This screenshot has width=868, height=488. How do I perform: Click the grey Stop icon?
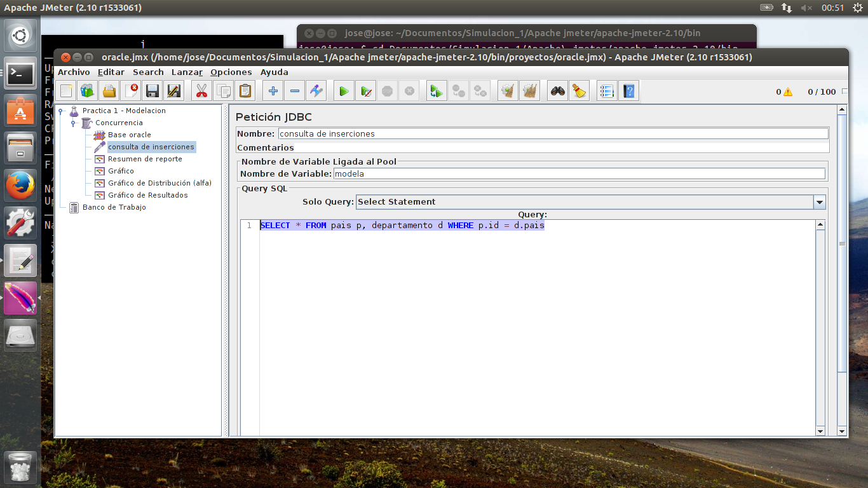387,91
